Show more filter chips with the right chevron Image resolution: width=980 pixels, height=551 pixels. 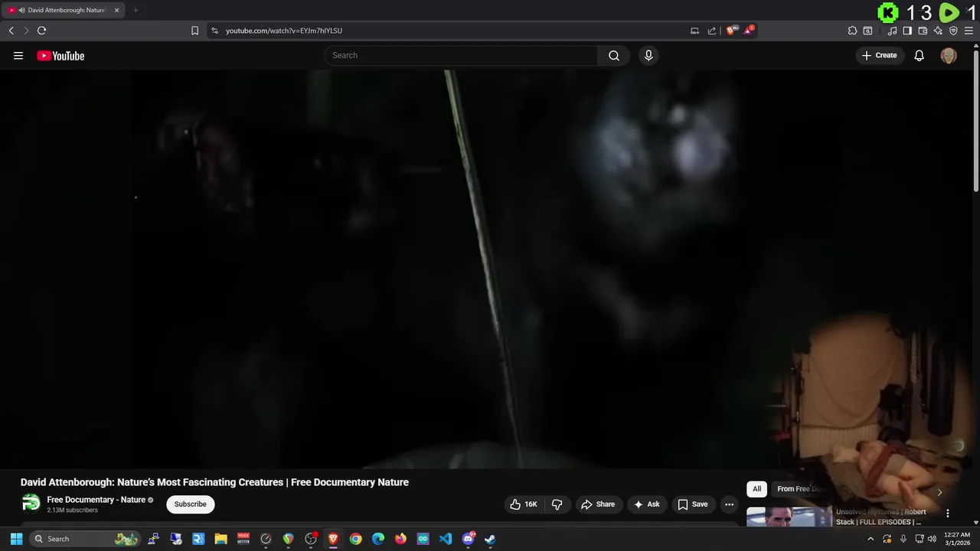point(939,492)
